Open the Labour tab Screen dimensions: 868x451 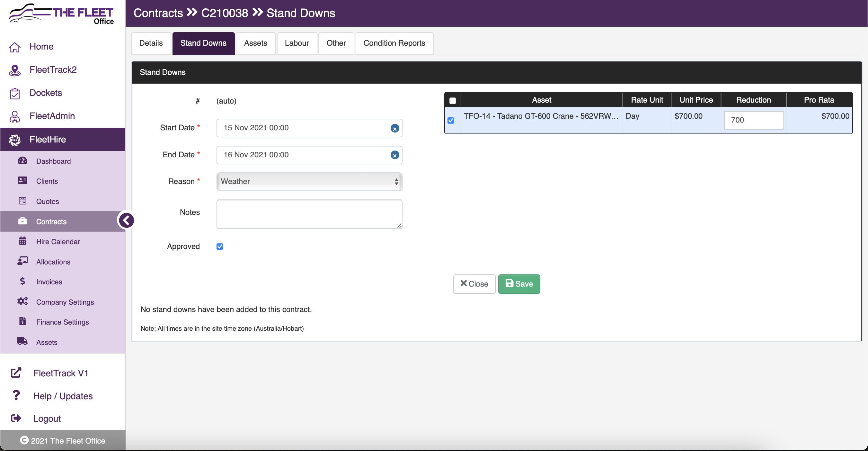297,43
